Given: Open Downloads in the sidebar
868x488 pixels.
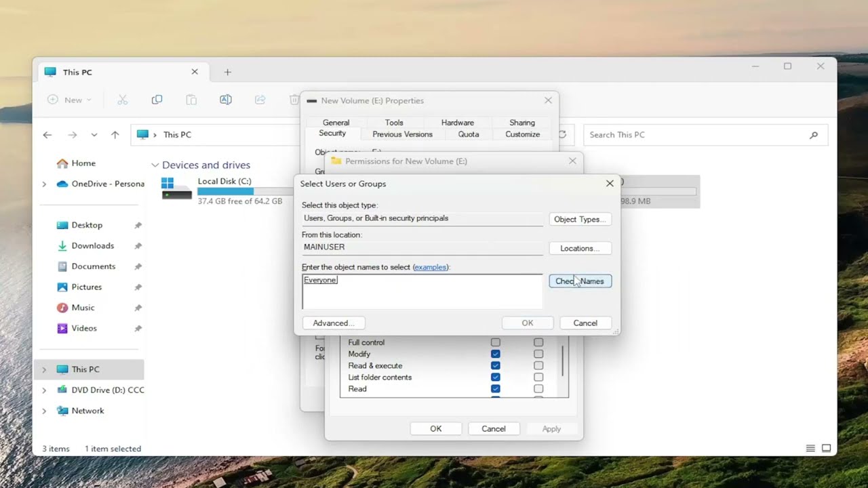Looking at the screenshot, I should click(93, 245).
